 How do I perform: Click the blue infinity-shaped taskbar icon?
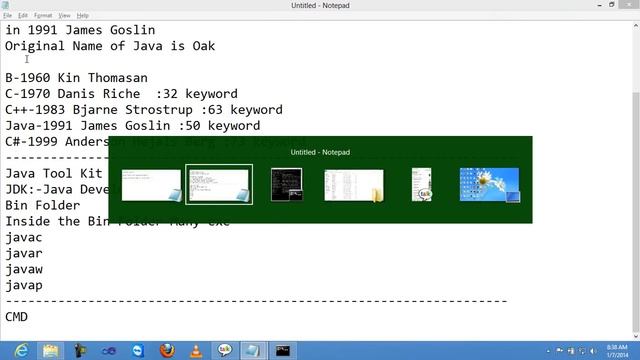[109, 351]
